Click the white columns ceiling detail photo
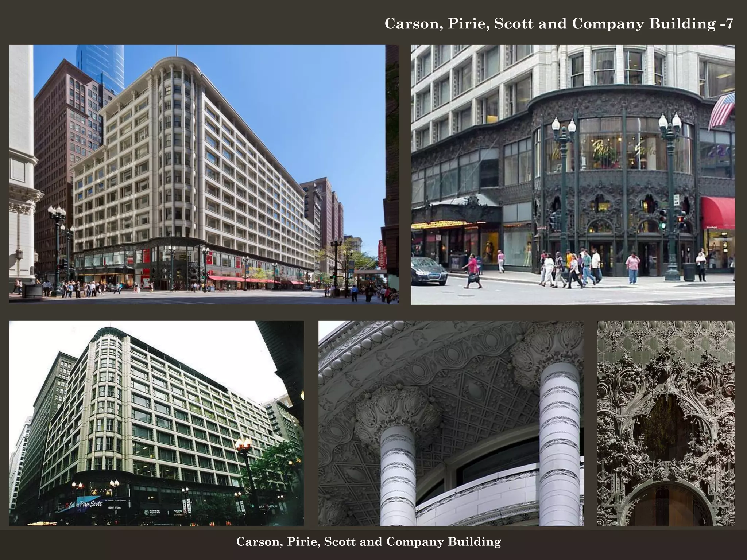Viewport: 747px width, 560px height. click(450, 423)
